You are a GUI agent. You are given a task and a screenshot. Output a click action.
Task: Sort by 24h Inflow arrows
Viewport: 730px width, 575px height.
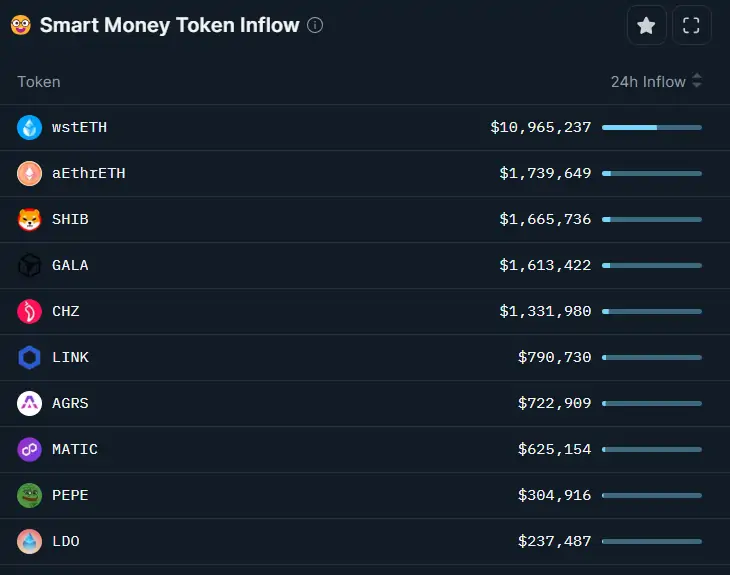click(696, 81)
